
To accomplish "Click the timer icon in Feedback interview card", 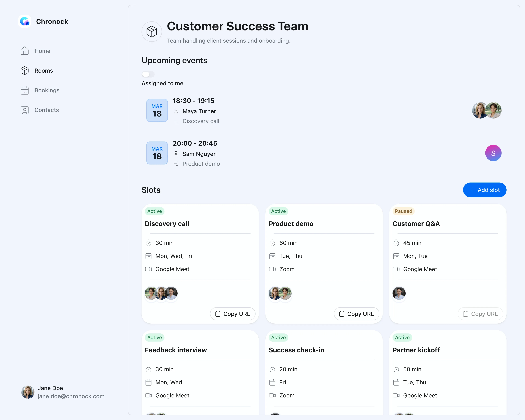I will pos(148,369).
